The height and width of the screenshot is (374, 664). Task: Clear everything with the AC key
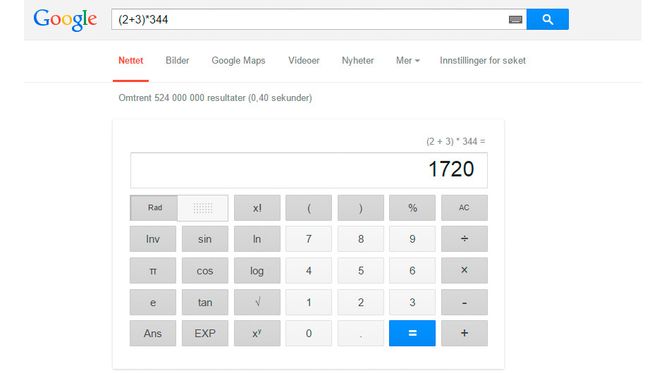point(464,208)
